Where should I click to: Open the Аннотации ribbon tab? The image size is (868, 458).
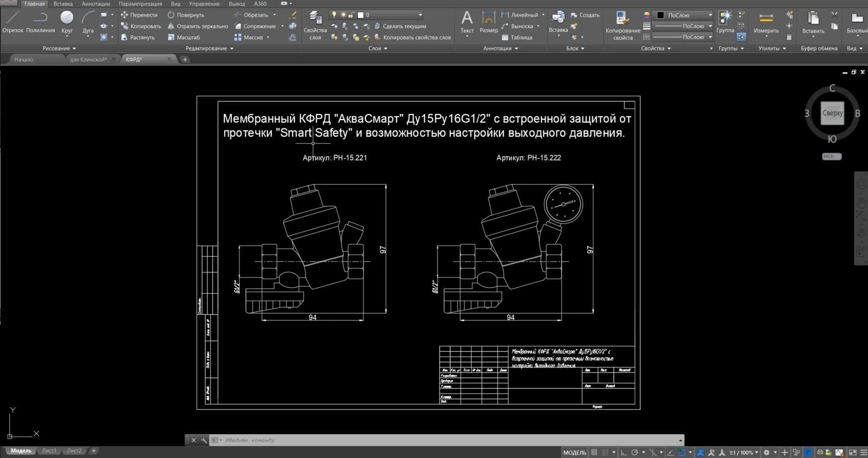95,4
